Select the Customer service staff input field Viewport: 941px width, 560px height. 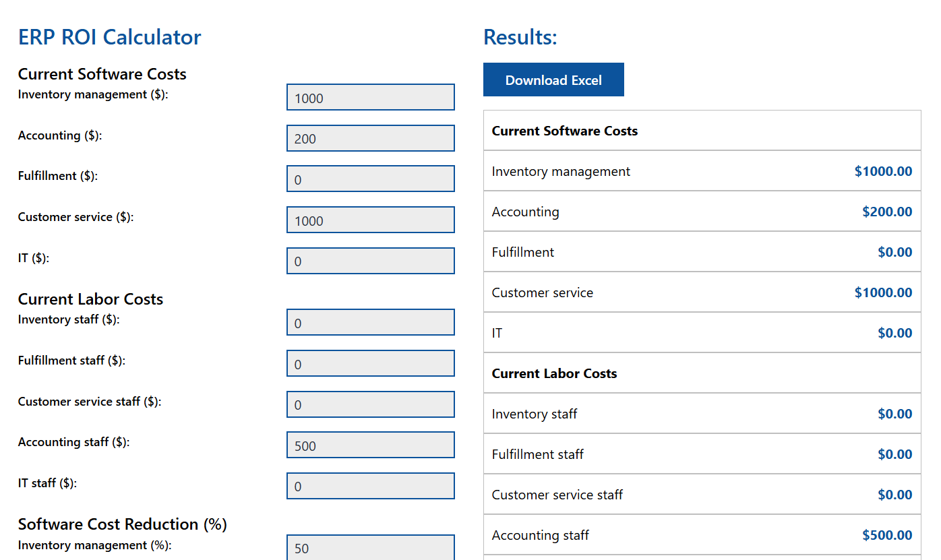tap(370, 404)
